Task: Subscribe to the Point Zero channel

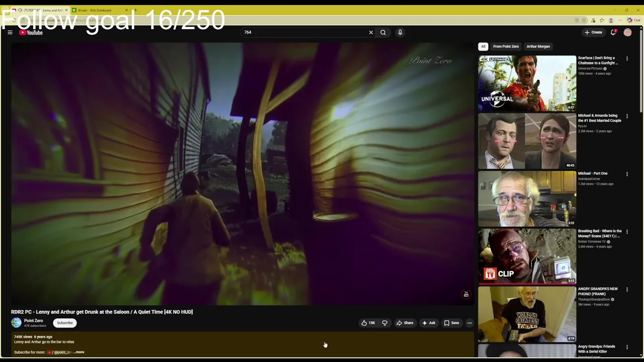Action: point(64,323)
